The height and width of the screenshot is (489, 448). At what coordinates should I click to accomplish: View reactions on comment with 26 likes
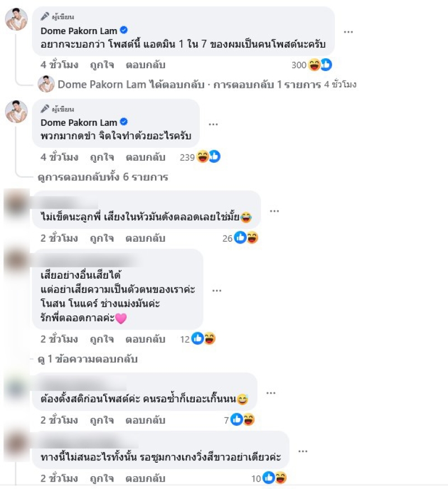[246, 238]
